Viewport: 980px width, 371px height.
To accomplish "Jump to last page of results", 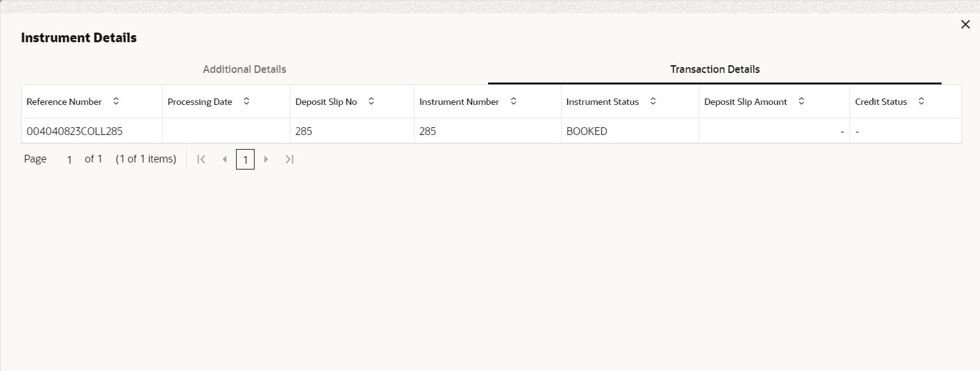I will point(289,159).
